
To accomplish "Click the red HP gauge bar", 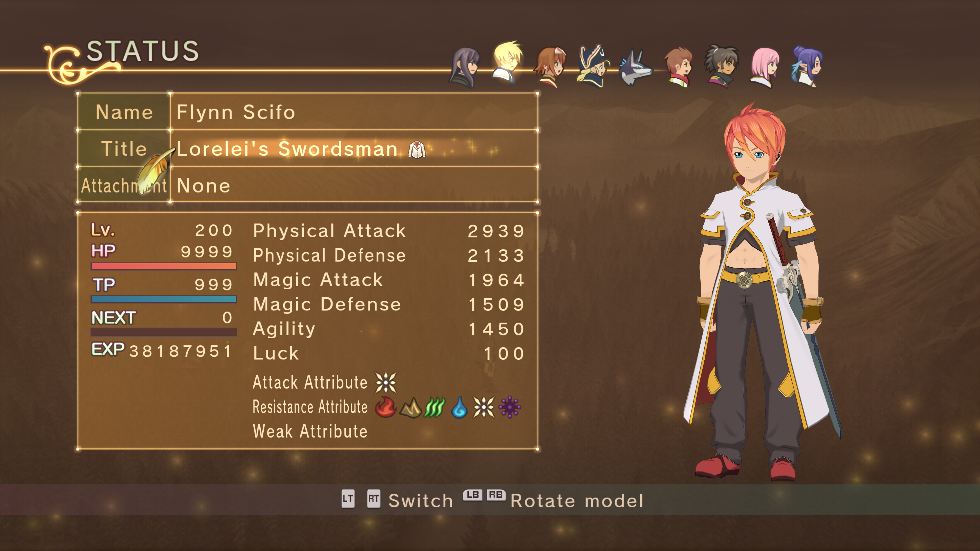I will (x=164, y=266).
